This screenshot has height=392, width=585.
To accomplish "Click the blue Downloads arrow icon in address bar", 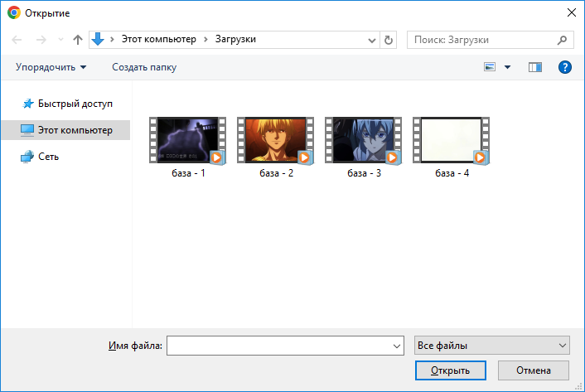I will click(x=98, y=39).
